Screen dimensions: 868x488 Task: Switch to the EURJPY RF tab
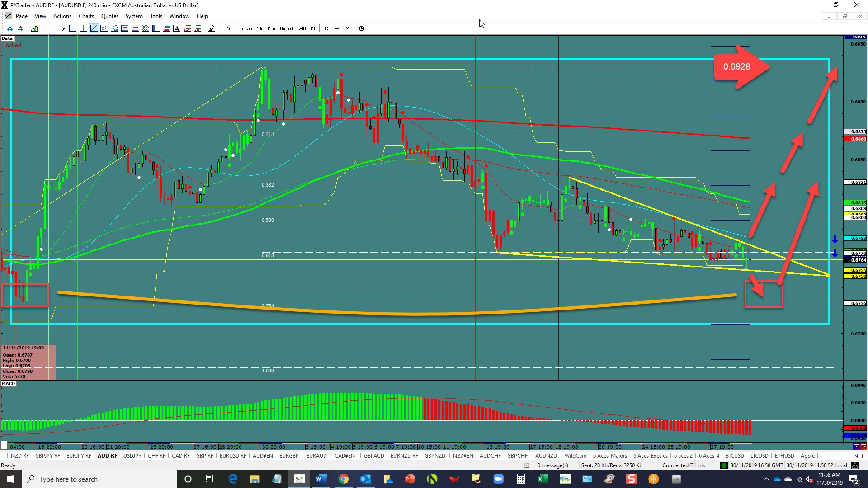click(79, 456)
